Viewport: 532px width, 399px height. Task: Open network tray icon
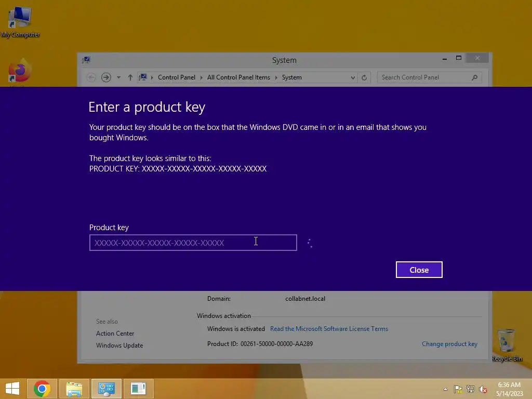click(471, 389)
